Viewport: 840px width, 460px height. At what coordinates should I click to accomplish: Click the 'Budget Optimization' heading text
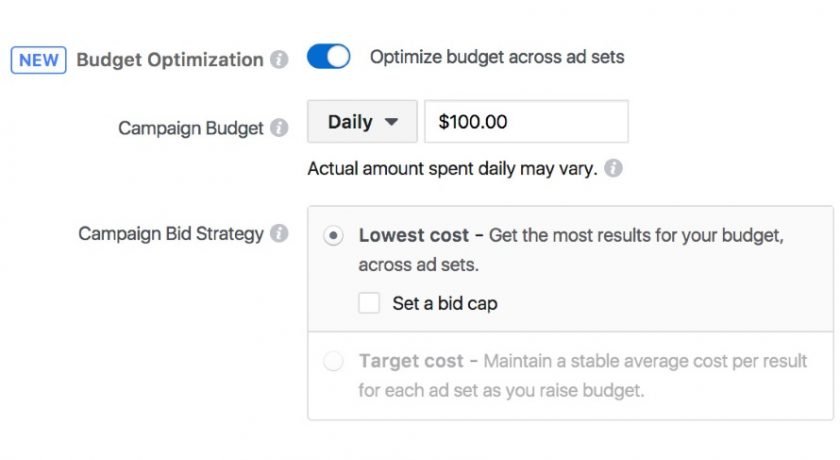pyautogui.click(x=170, y=59)
